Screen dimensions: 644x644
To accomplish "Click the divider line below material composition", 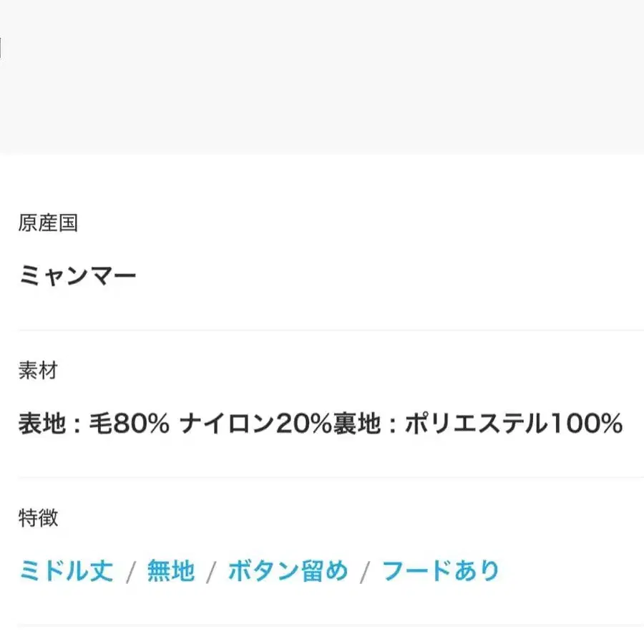I will [x=322, y=477].
